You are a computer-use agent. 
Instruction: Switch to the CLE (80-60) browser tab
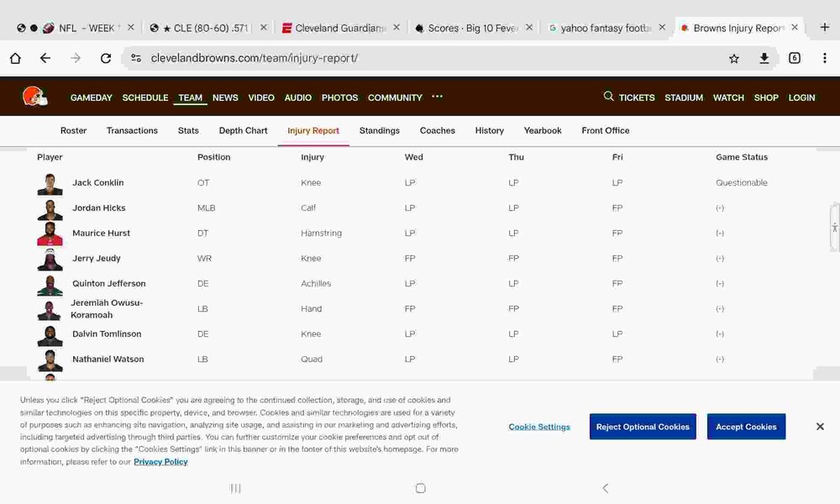[207, 28]
